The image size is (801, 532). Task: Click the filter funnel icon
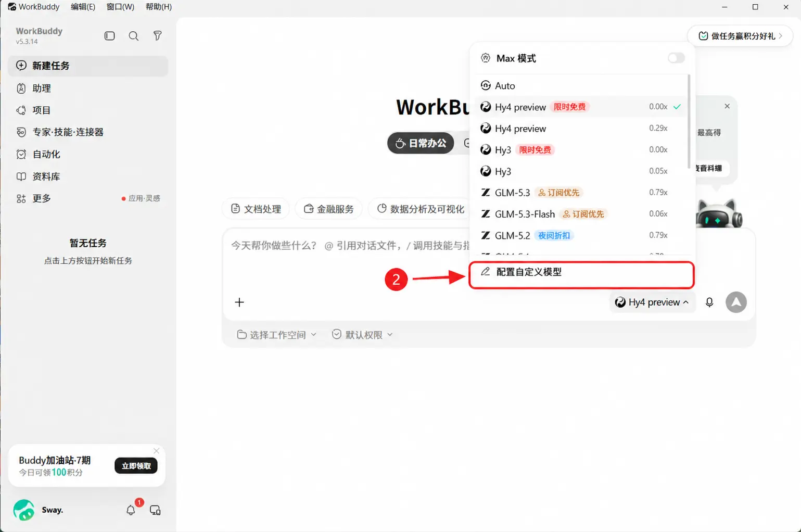157,36
